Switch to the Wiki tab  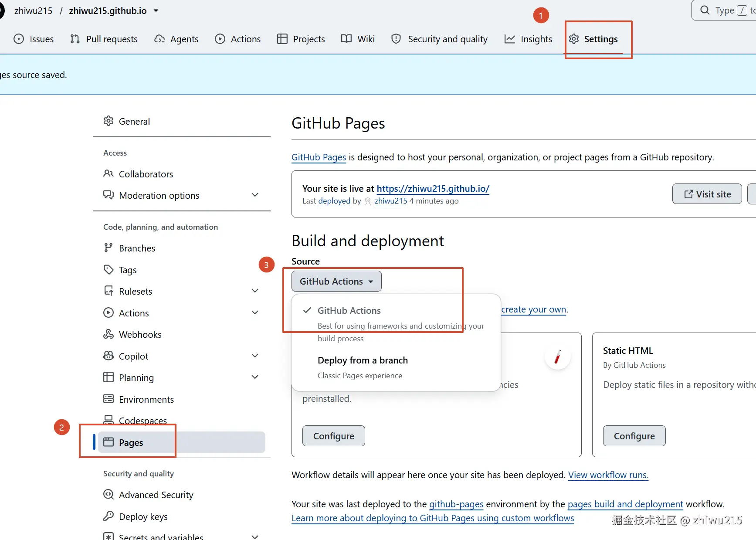tap(358, 39)
